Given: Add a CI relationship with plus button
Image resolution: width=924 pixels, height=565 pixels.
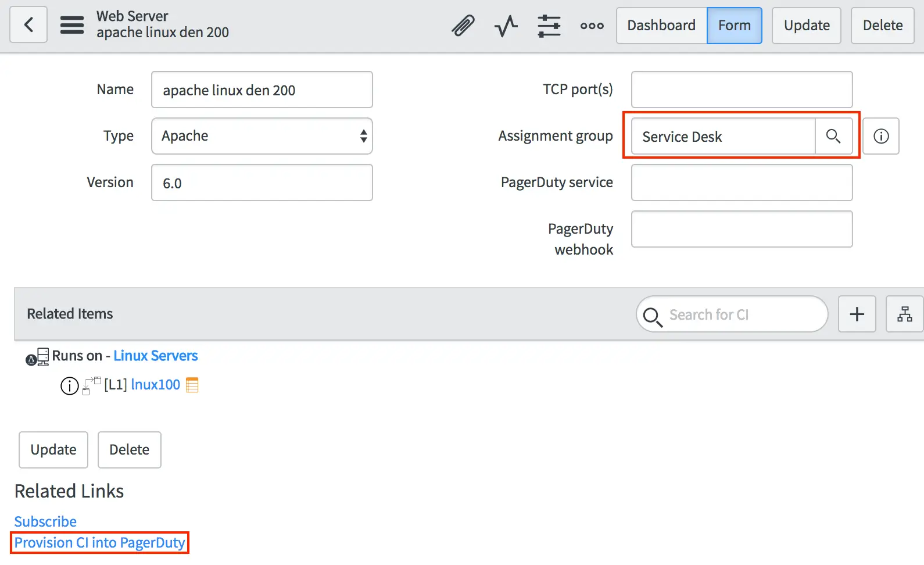Looking at the screenshot, I should (857, 314).
